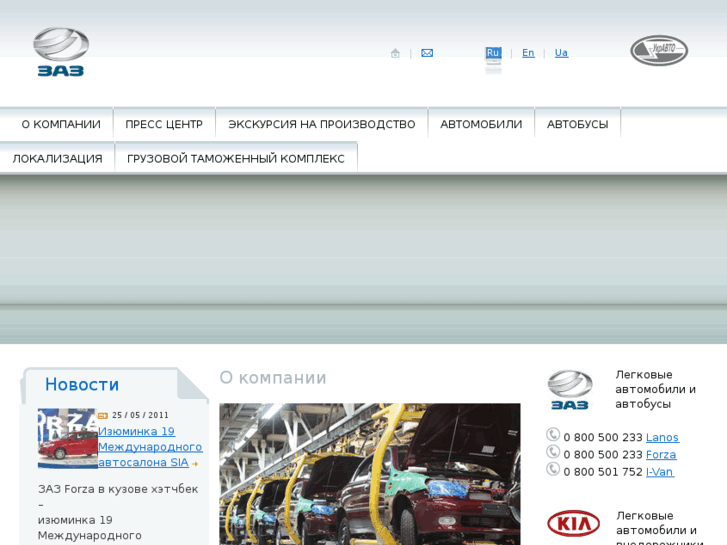
Task: Expand the АВТОМОБИЛИ menu
Action: [481, 125]
